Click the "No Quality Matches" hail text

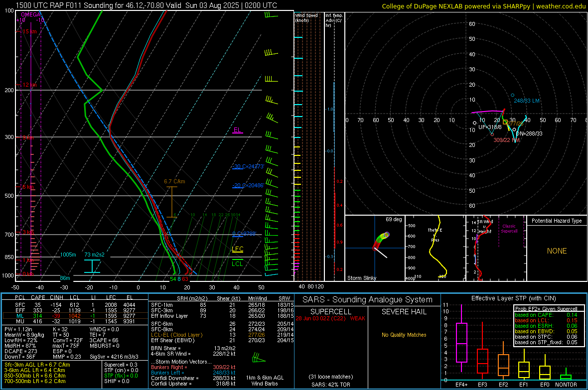click(x=404, y=335)
